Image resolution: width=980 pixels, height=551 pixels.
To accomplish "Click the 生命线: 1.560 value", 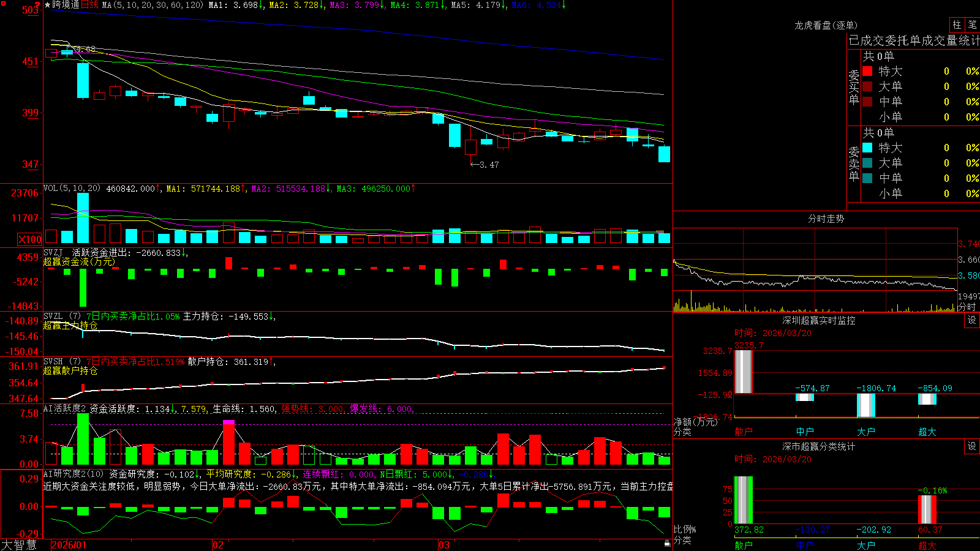I will click(x=244, y=409).
